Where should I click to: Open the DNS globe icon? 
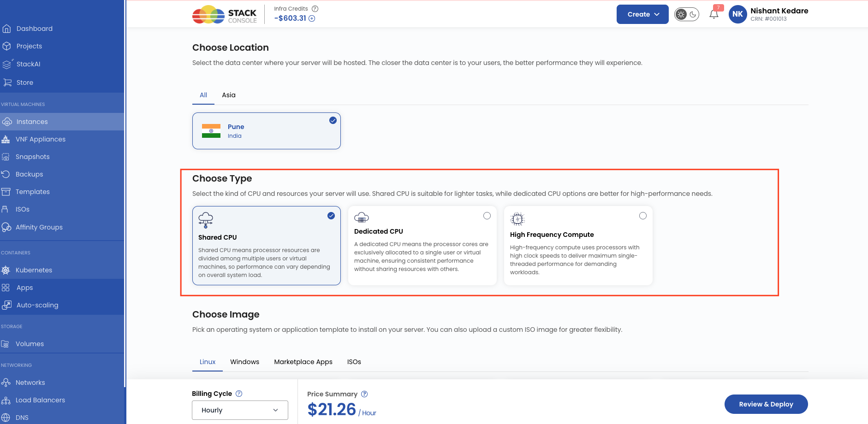point(6,418)
